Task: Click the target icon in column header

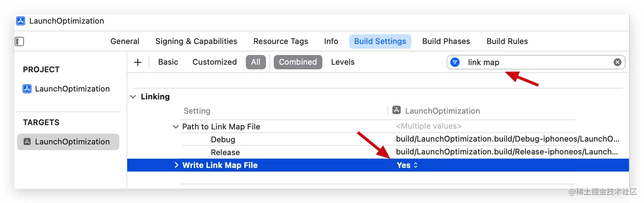Action: (x=397, y=111)
